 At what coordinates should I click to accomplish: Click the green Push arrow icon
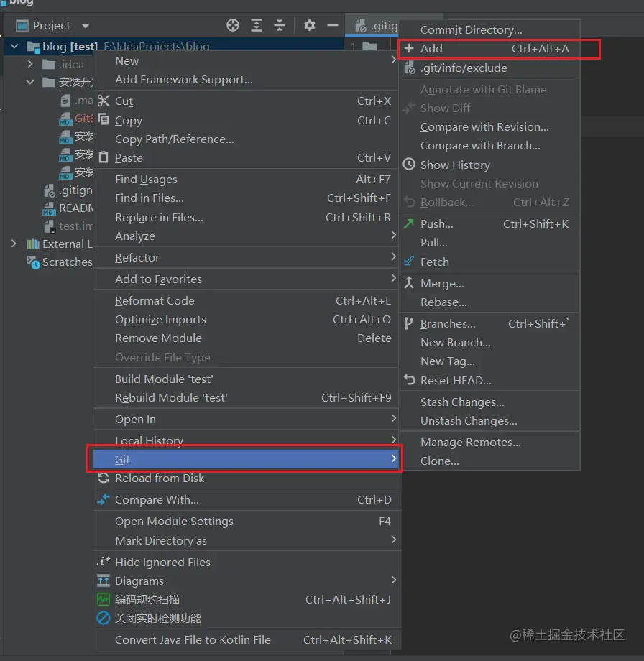(409, 223)
